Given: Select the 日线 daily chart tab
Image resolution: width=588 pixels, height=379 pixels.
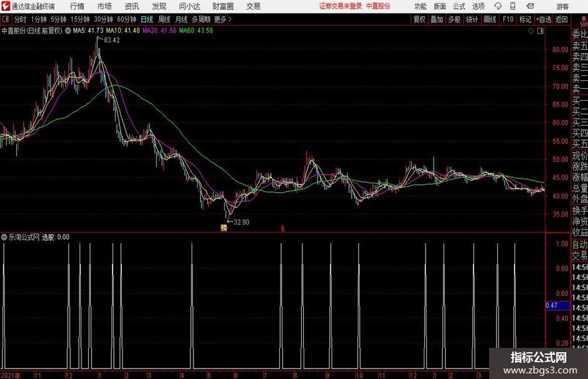Looking at the screenshot, I should (x=147, y=19).
